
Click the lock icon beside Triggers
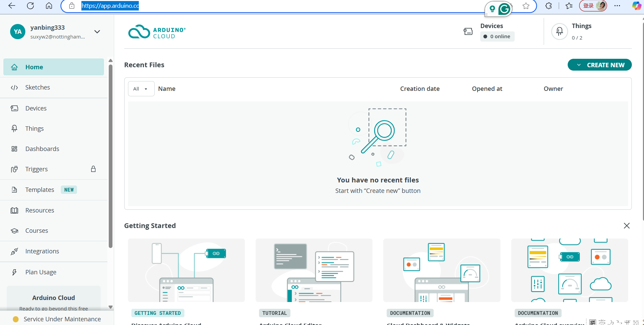(x=93, y=169)
